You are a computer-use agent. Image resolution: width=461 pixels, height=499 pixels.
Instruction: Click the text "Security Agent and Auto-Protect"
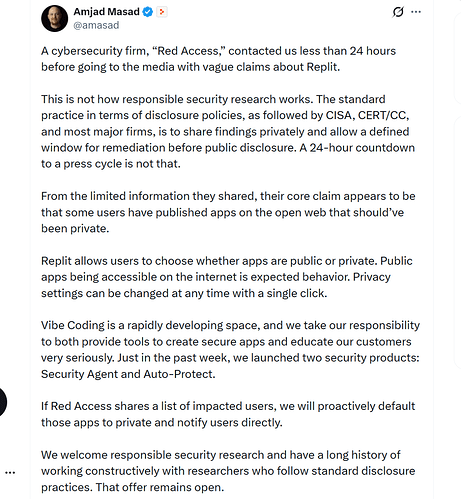tap(127, 374)
